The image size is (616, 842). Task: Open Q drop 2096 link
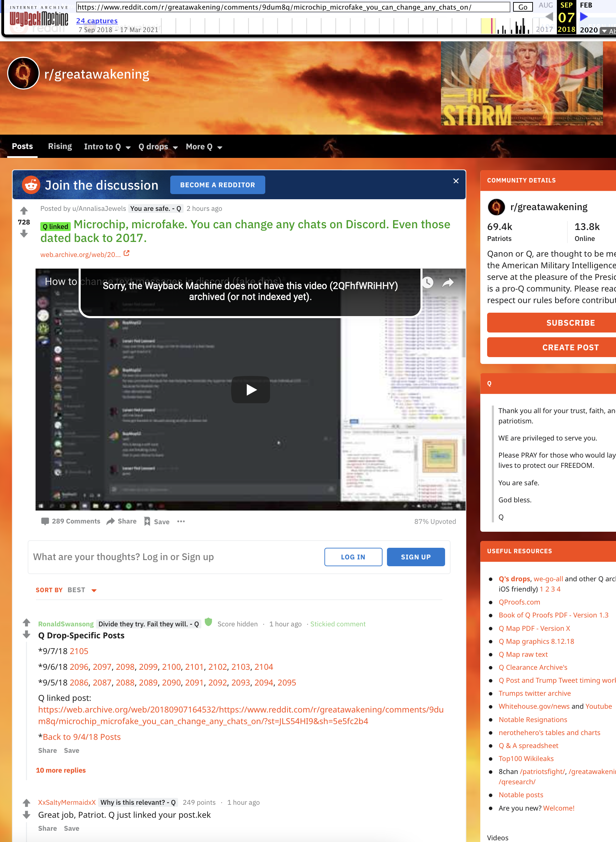(79, 667)
